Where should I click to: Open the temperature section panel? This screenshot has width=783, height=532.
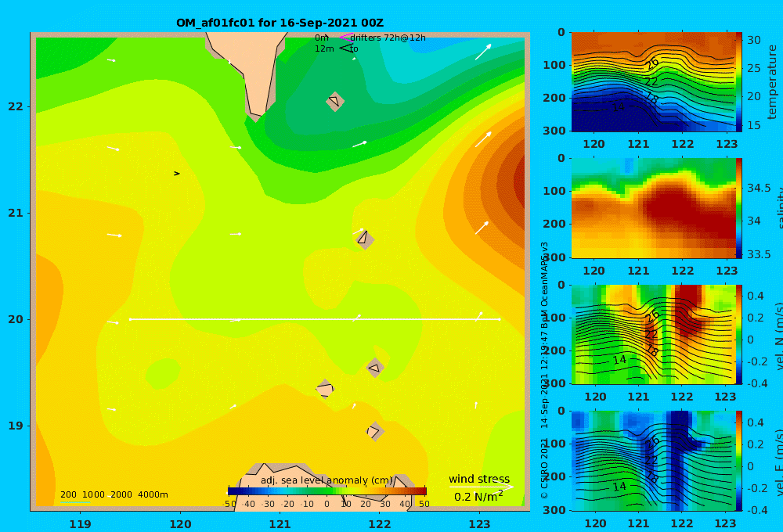[653, 82]
